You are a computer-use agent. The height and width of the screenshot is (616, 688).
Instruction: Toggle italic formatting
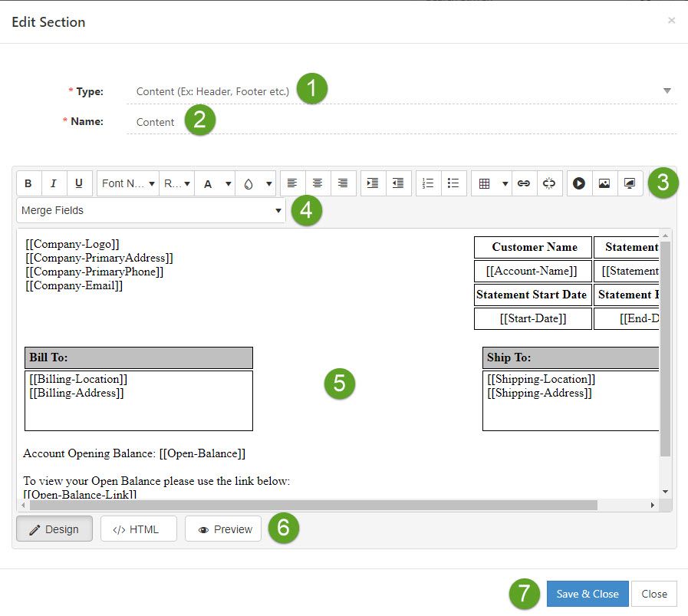(x=54, y=183)
